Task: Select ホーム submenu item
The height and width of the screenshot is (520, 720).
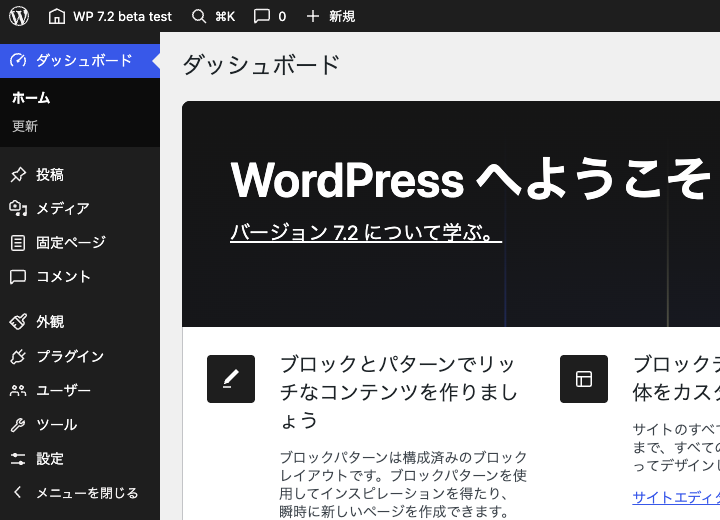Action: tap(31, 97)
